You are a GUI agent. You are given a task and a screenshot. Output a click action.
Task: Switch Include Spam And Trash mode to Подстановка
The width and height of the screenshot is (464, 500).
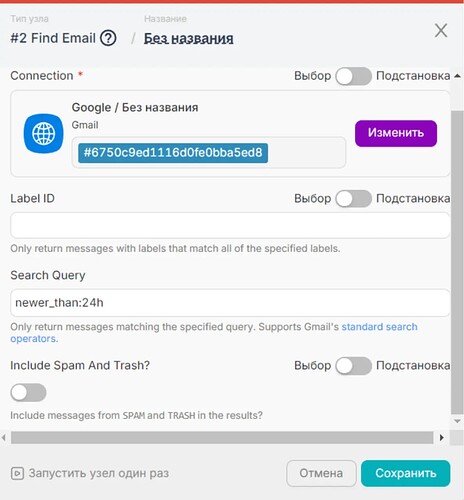click(x=353, y=366)
